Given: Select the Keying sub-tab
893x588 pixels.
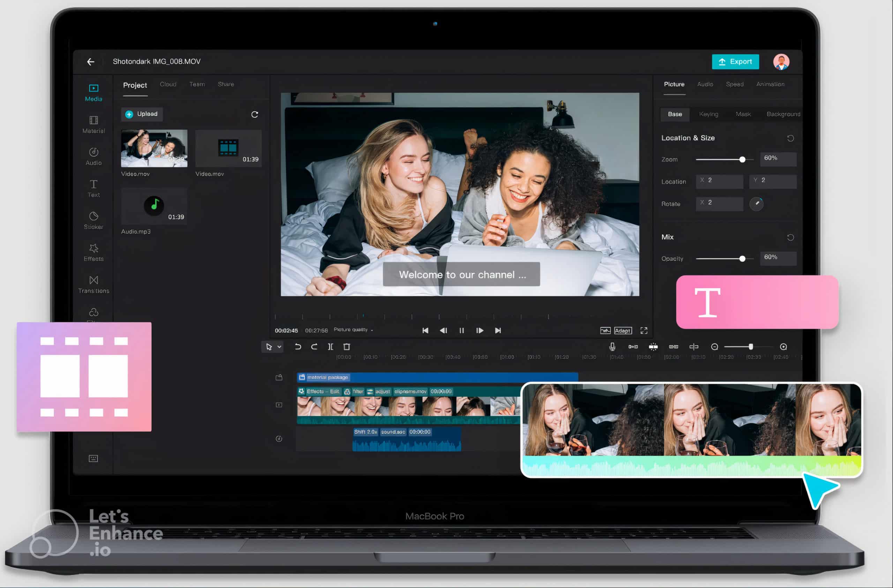Looking at the screenshot, I should coord(708,114).
